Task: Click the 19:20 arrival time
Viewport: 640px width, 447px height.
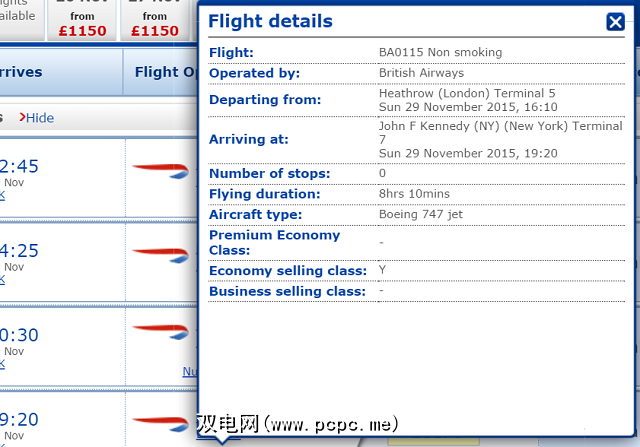Action: (x=20, y=420)
